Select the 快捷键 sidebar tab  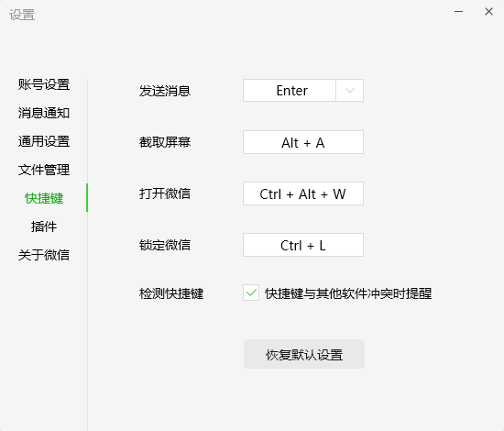[x=44, y=198]
